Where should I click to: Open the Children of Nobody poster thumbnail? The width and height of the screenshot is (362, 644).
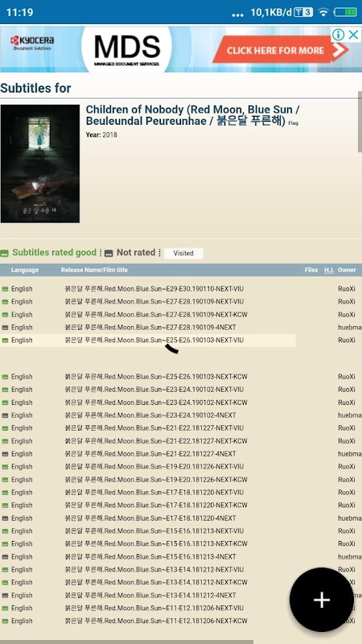(x=40, y=163)
